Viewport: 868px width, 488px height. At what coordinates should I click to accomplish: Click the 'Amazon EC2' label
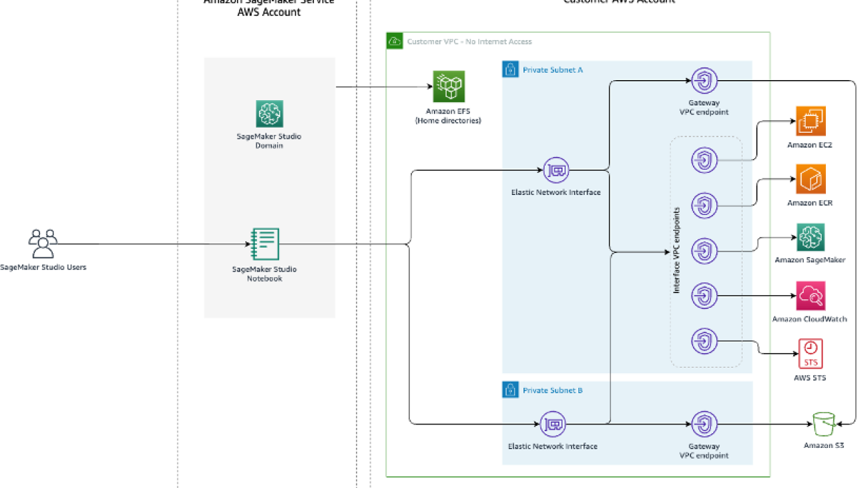click(810, 145)
